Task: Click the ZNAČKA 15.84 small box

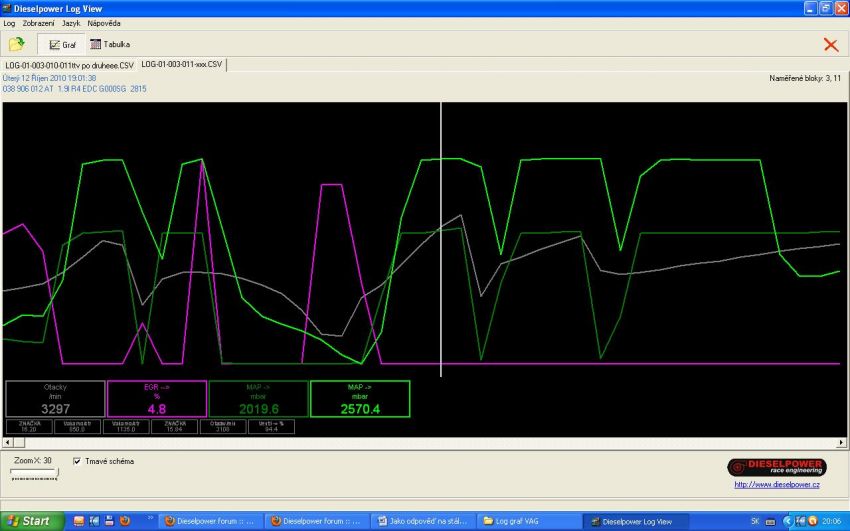Action: (175, 426)
